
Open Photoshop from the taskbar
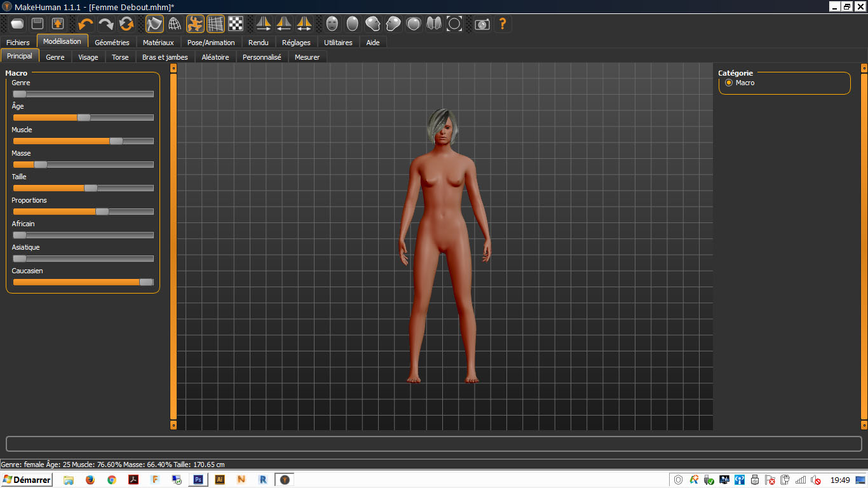coord(198,480)
